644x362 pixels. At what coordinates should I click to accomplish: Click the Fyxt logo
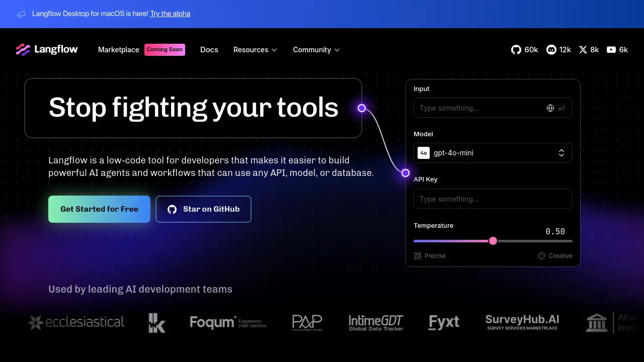[444, 322]
